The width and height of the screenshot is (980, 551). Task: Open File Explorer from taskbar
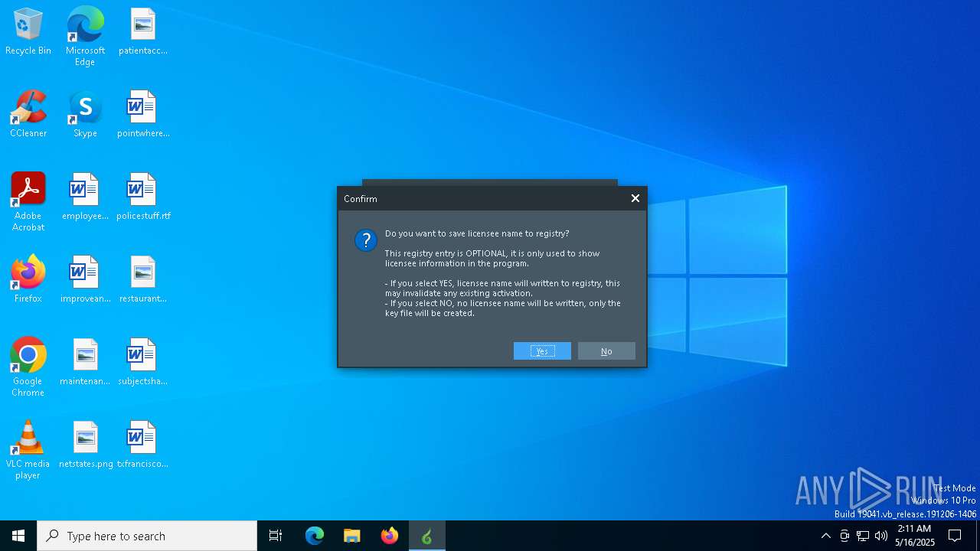(x=352, y=536)
